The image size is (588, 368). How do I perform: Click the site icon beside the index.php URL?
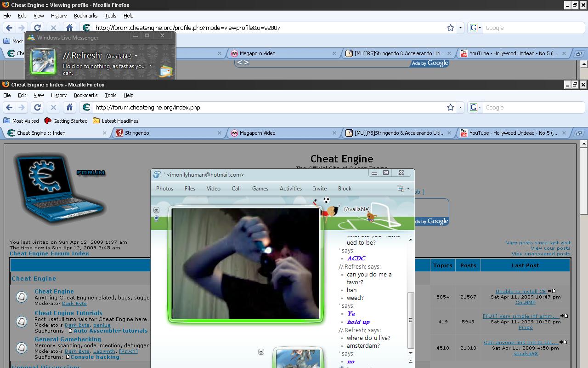86,107
